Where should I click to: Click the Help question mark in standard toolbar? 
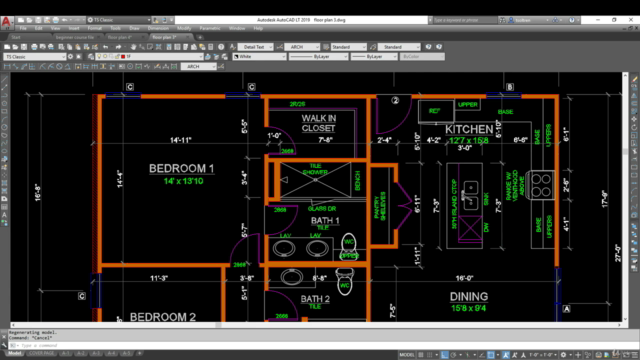(x=221, y=47)
